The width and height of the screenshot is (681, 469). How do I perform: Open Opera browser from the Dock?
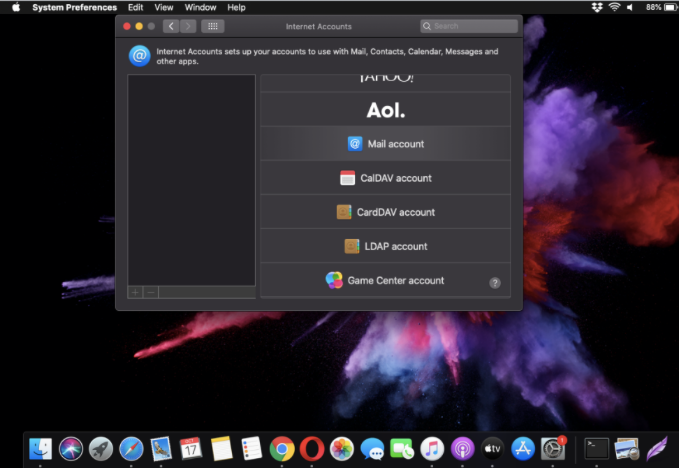312,449
